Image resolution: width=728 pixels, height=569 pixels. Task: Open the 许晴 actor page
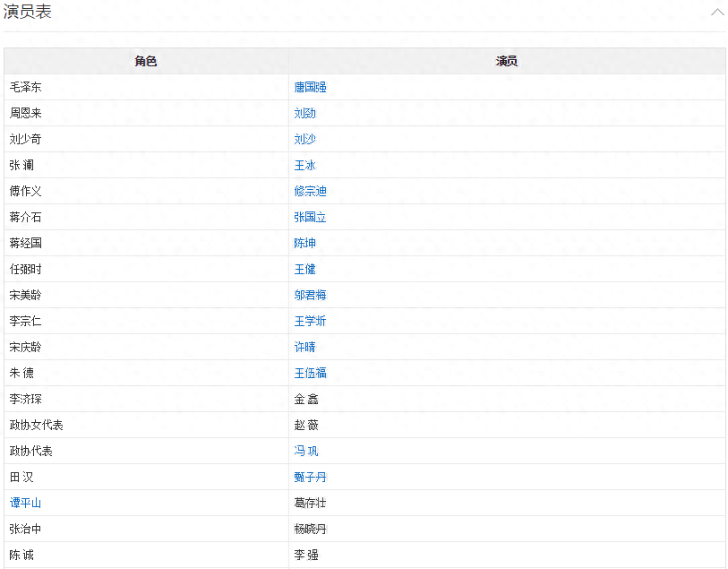coord(304,348)
